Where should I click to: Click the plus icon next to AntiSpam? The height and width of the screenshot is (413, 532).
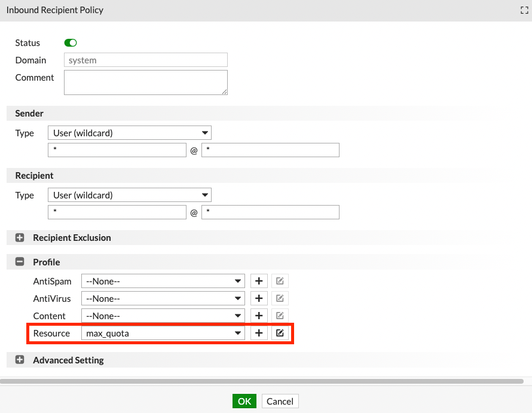click(x=258, y=281)
